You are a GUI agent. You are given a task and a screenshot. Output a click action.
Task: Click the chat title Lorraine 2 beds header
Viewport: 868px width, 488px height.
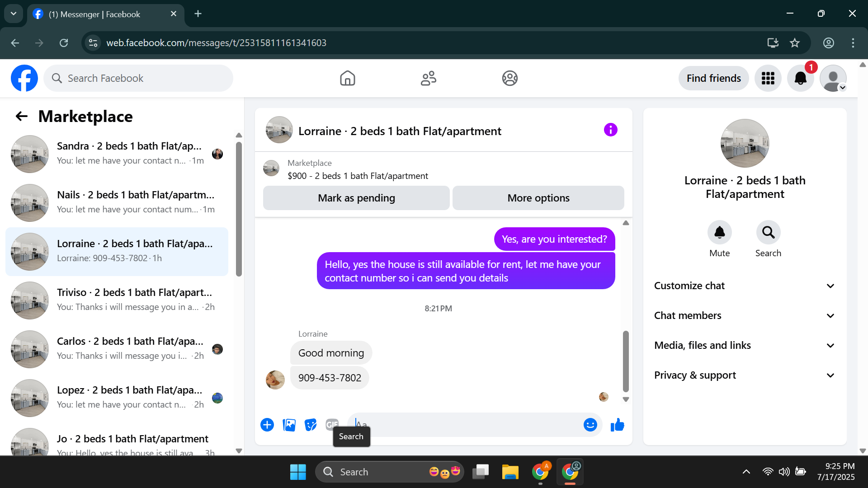point(400,131)
